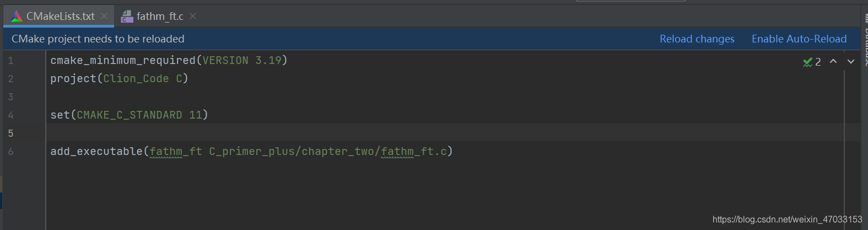Image resolution: width=868 pixels, height=230 pixels.
Task: Click the Reload changes link
Action: [697, 39]
